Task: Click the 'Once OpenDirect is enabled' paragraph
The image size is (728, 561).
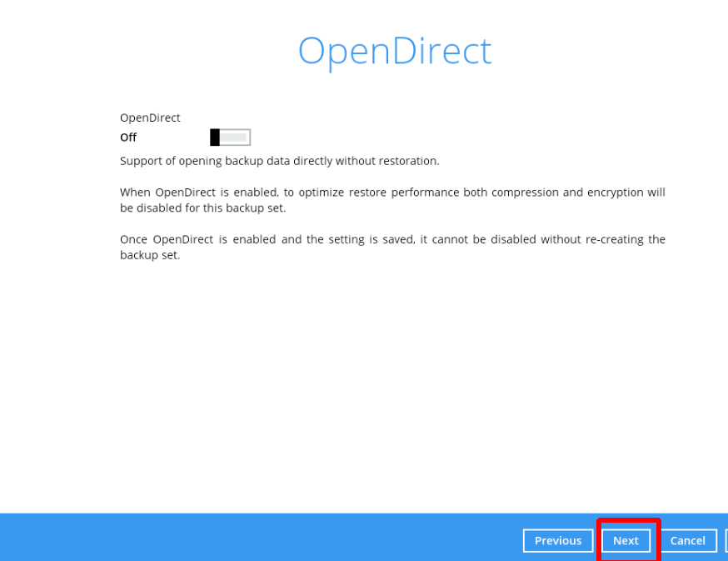Action: tap(392, 247)
